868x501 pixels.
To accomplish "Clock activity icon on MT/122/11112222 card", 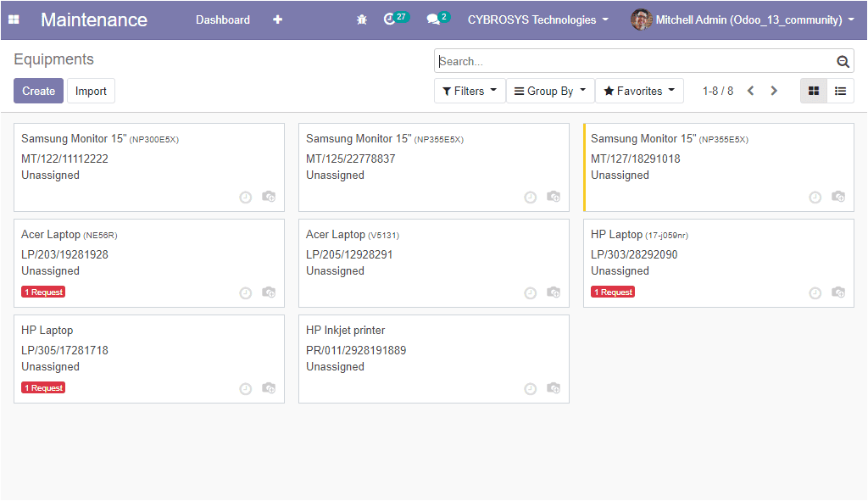I will tap(245, 197).
